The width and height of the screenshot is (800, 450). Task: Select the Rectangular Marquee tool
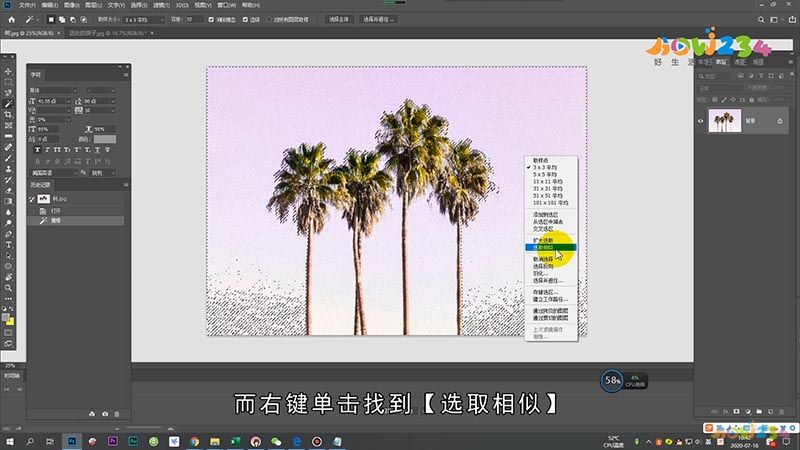pos(8,82)
